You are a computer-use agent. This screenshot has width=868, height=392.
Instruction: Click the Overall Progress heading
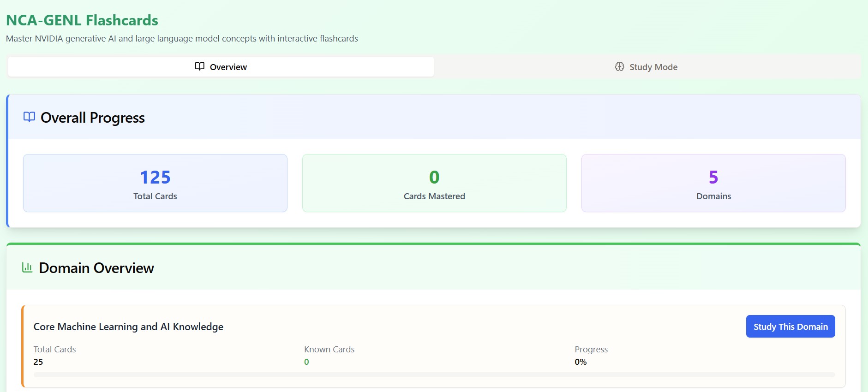pyautogui.click(x=93, y=118)
